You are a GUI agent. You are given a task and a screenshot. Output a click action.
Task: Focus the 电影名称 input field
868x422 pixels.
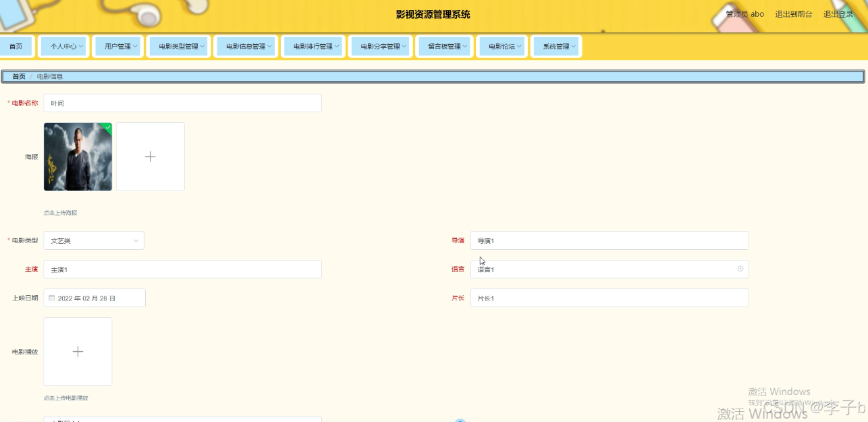point(182,103)
